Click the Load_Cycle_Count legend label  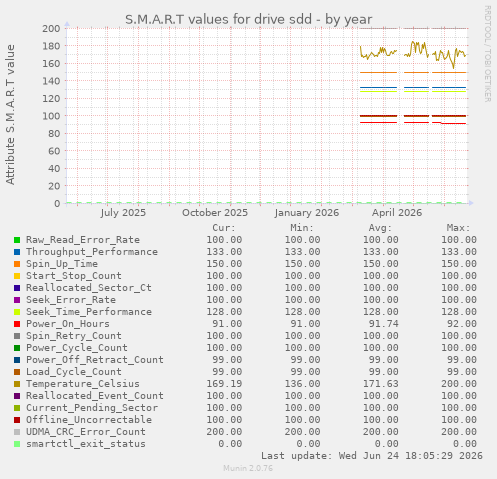pyautogui.click(x=74, y=372)
